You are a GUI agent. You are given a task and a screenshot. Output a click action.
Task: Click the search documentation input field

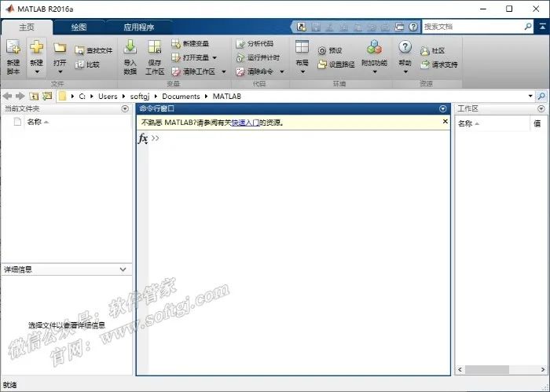point(473,27)
